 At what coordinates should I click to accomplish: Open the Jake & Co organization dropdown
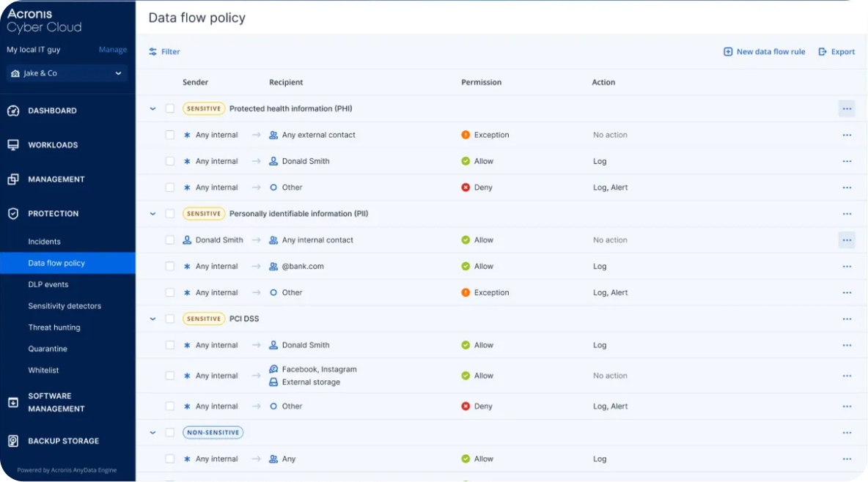(66, 73)
